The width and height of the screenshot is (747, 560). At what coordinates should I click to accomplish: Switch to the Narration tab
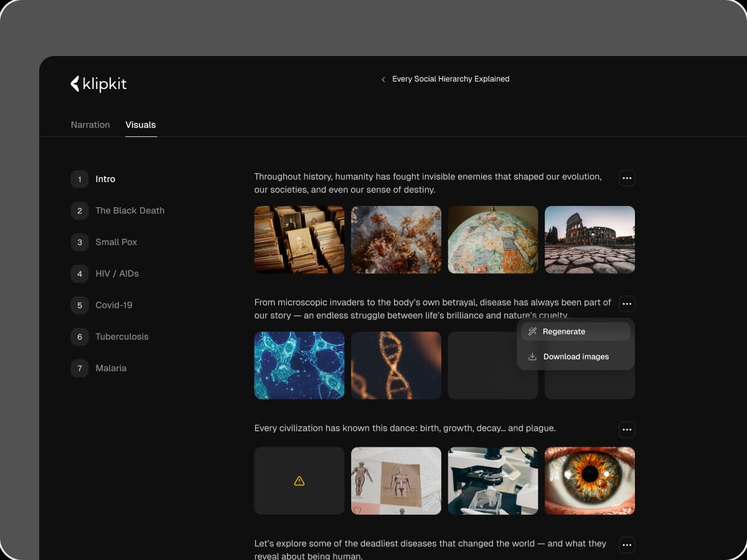click(x=90, y=124)
